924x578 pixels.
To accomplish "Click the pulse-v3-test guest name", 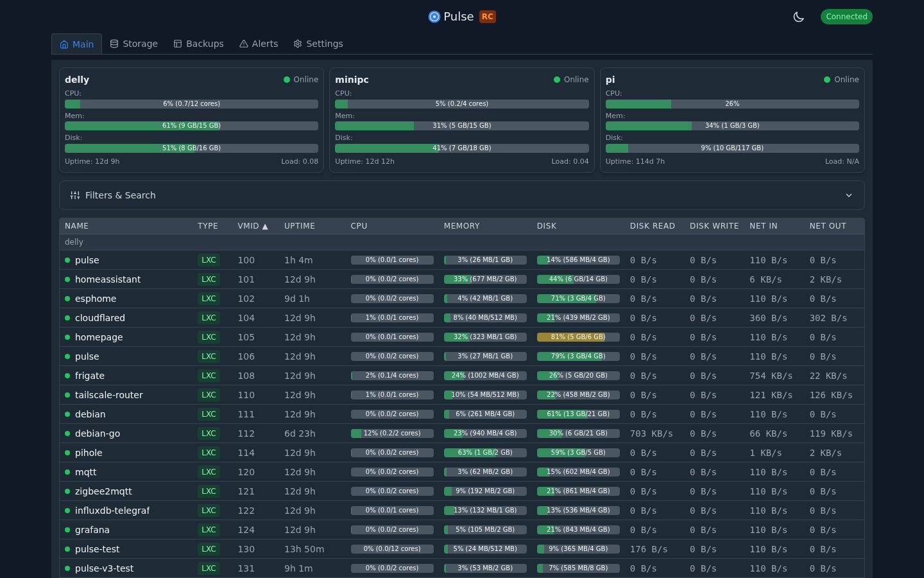I will pyautogui.click(x=105, y=568).
